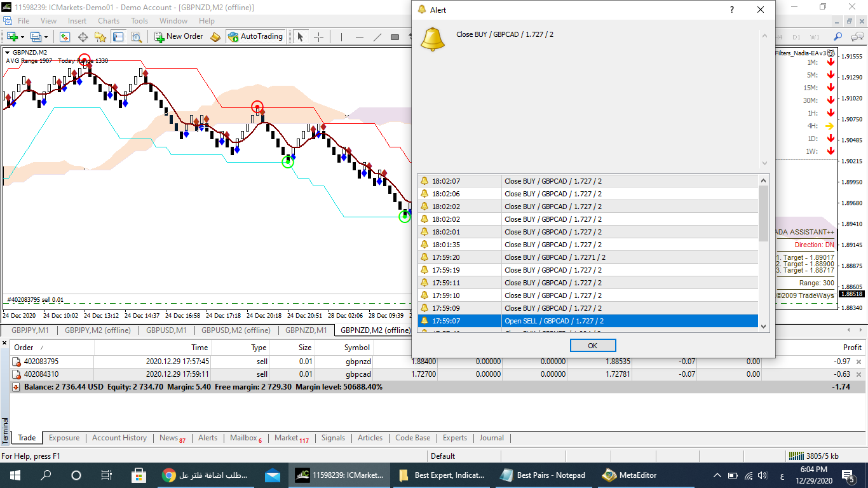This screenshot has height=488, width=868.
Task: Open the News terminal tab
Action: pyautogui.click(x=172, y=438)
